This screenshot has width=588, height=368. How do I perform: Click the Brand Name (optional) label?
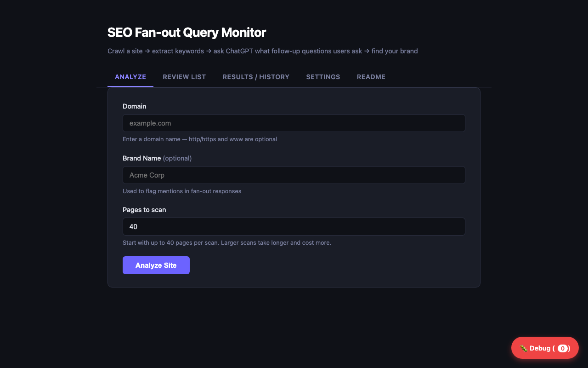point(157,158)
